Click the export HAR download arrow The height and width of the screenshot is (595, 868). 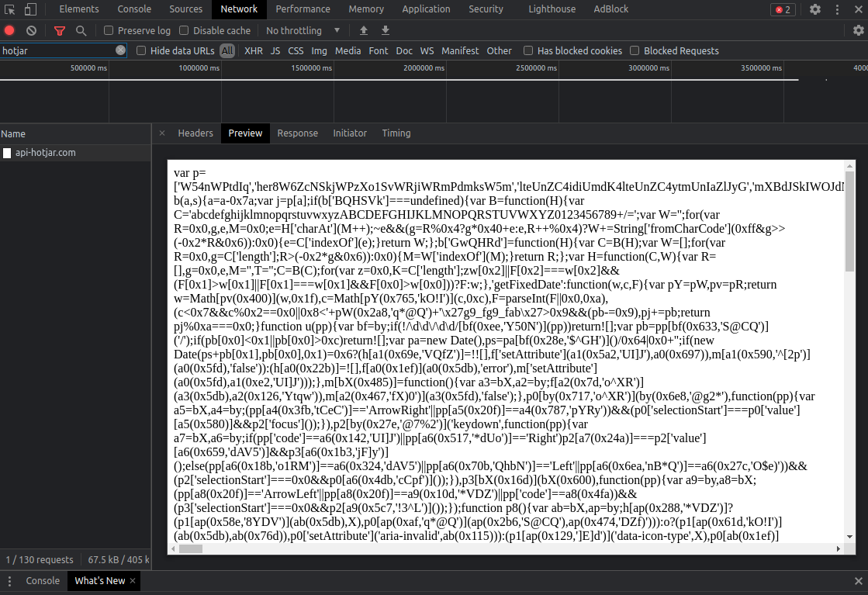(x=386, y=31)
